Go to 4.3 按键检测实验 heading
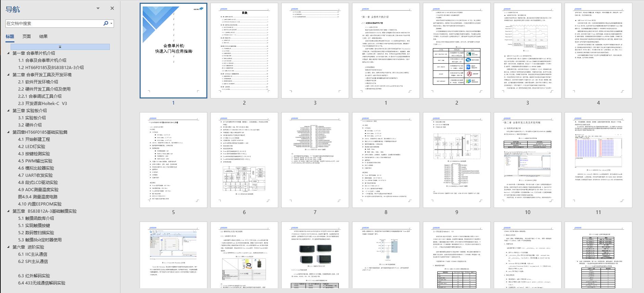 click(34, 154)
